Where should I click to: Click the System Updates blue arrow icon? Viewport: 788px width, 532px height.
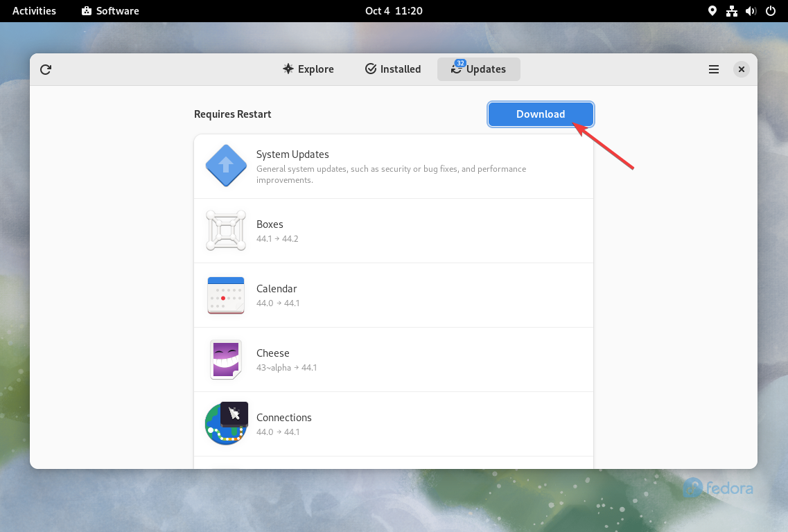(x=226, y=166)
